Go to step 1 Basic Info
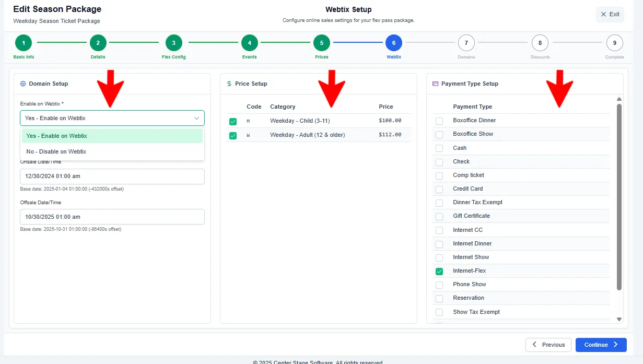643x364 pixels. [24, 43]
